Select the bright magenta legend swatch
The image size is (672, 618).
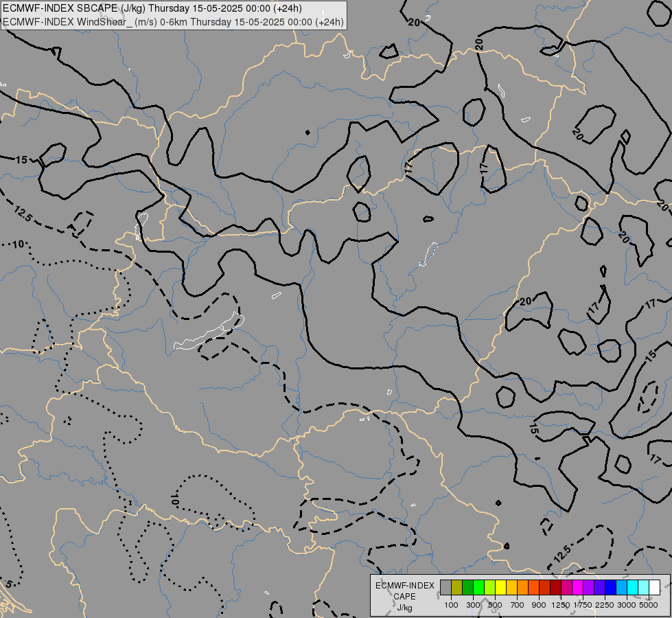[x=578, y=587]
